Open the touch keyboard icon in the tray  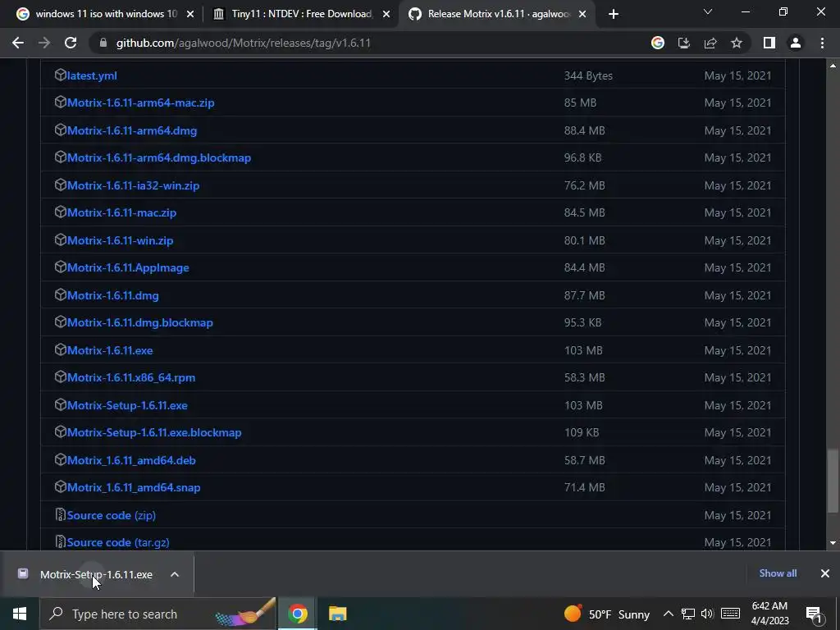730,614
